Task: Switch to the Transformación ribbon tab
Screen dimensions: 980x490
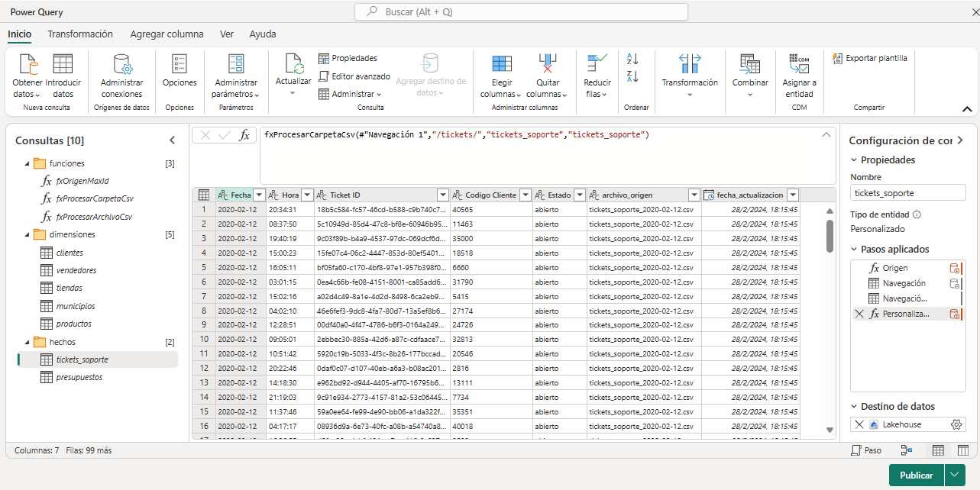Action: [79, 34]
